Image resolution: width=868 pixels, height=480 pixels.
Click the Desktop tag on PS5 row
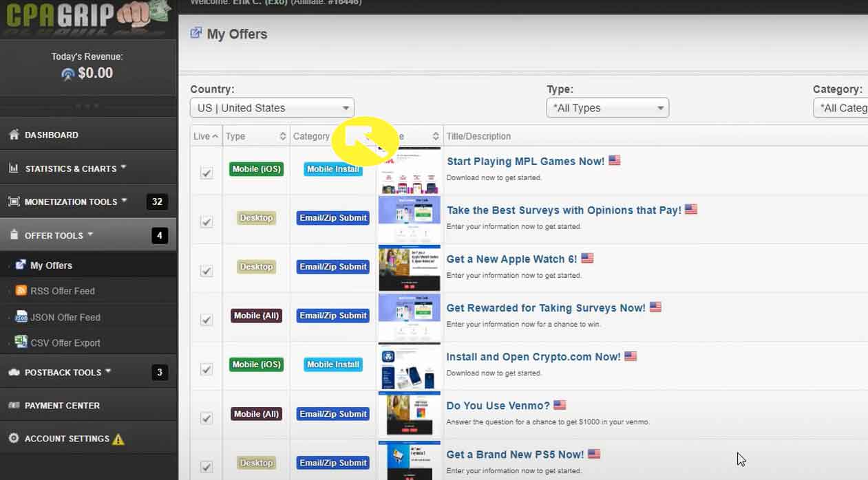(x=256, y=463)
